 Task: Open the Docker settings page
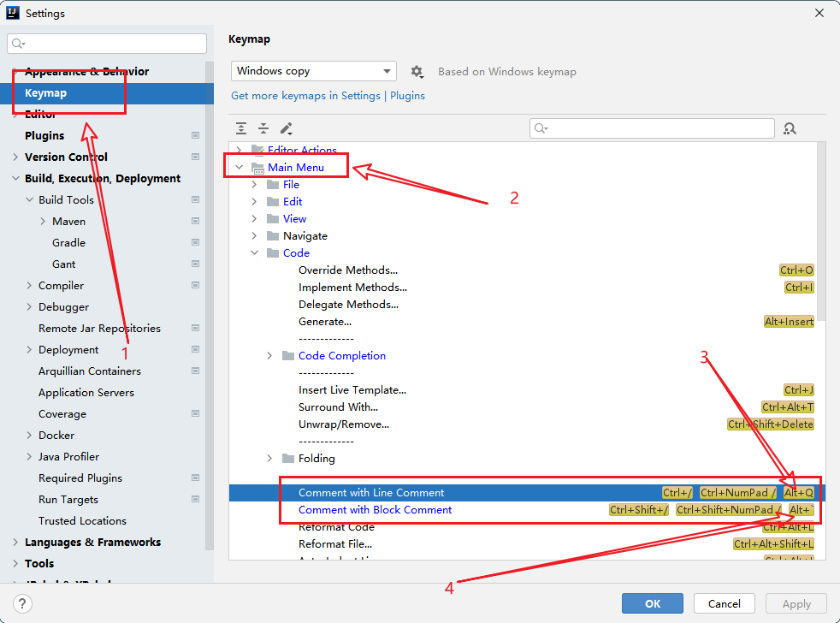click(x=56, y=435)
